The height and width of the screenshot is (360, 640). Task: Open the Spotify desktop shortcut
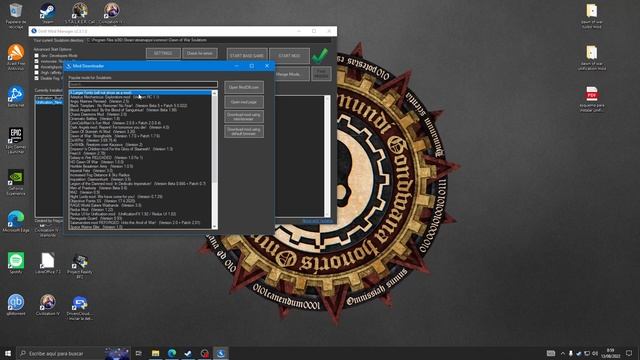(16, 263)
